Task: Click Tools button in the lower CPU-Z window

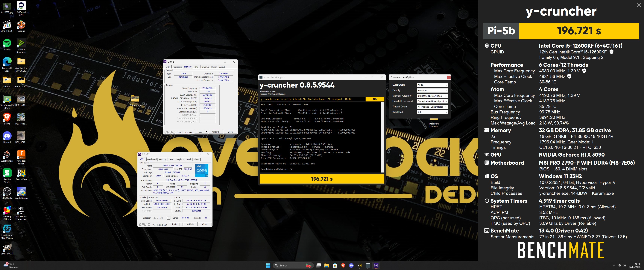Action: (x=174, y=224)
